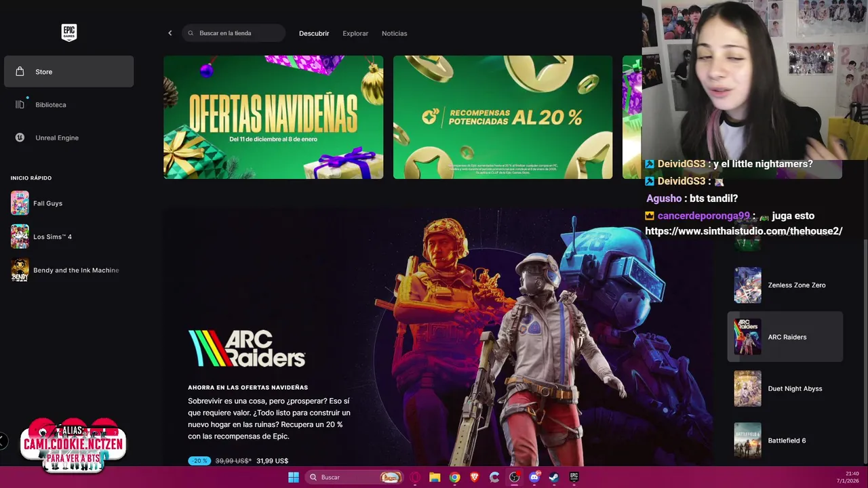
Task: Click the cancerdeporonga99 username in chat
Action: tap(704, 216)
